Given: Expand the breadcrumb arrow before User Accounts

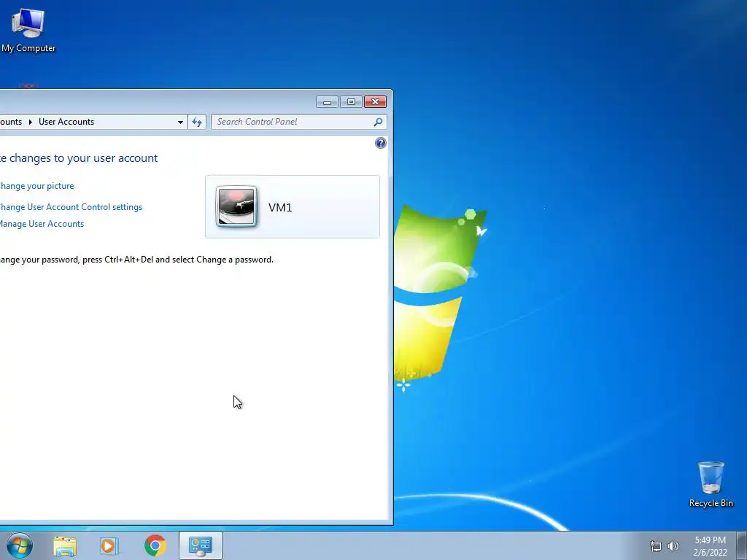Looking at the screenshot, I should pyautogui.click(x=30, y=122).
